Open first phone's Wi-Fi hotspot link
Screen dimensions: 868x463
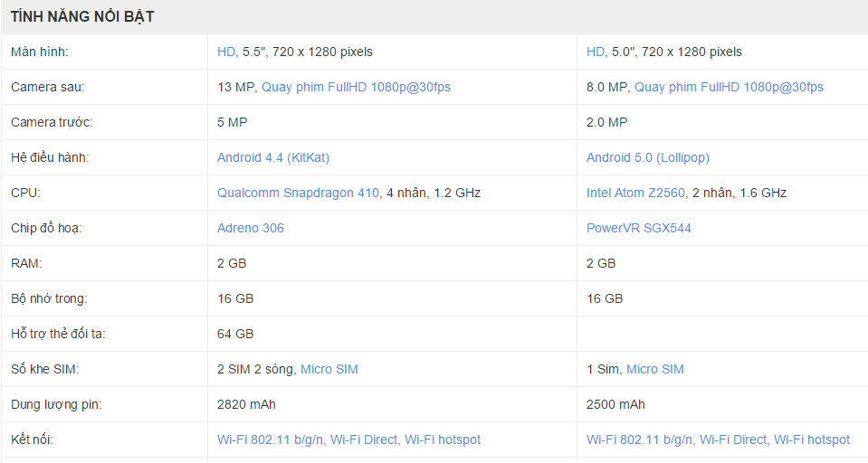coord(443,439)
